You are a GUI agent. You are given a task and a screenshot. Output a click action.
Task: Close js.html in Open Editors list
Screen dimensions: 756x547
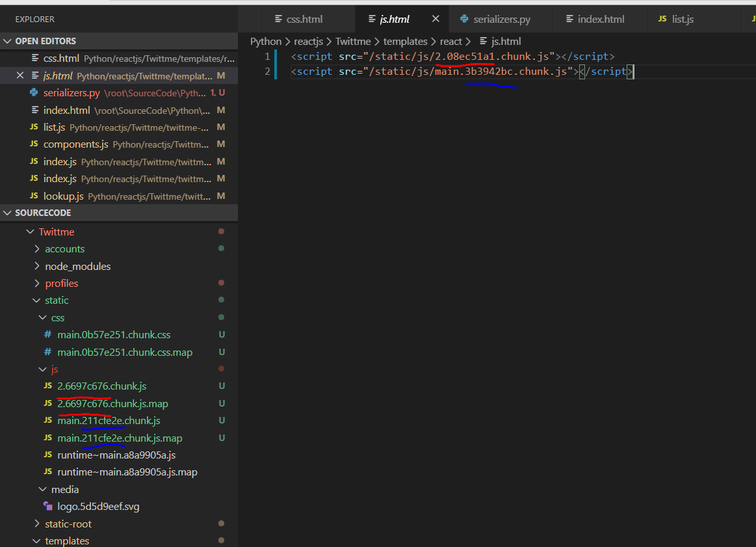coord(20,75)
